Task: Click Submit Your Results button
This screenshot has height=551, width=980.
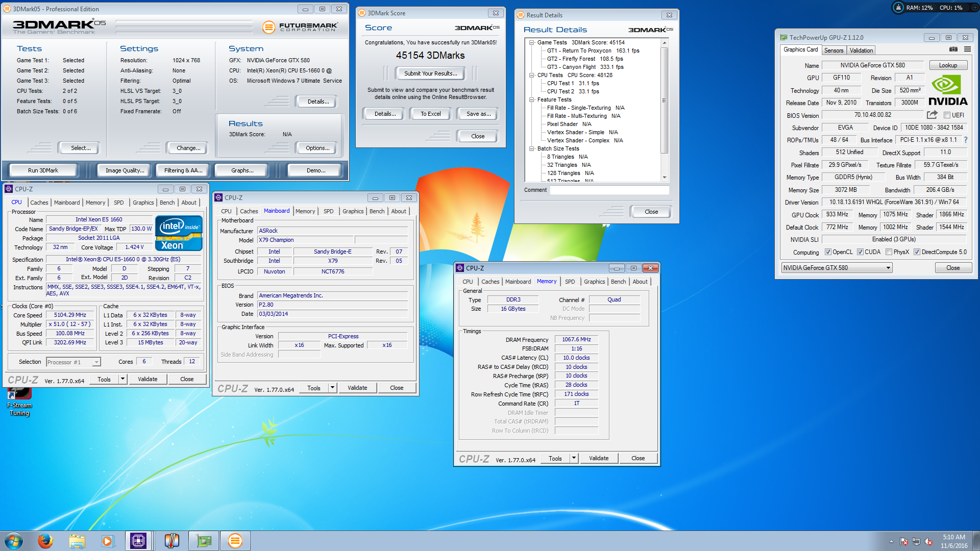Action: (430, 73)
